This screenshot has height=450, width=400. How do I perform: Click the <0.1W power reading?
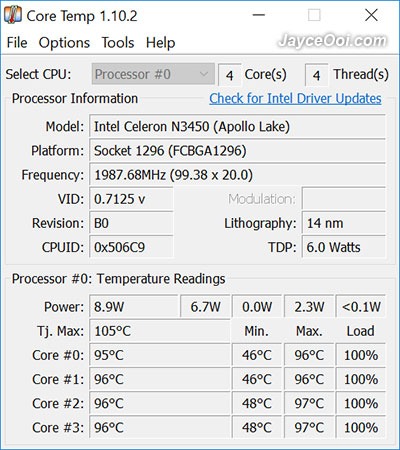[x=361, y=307]
